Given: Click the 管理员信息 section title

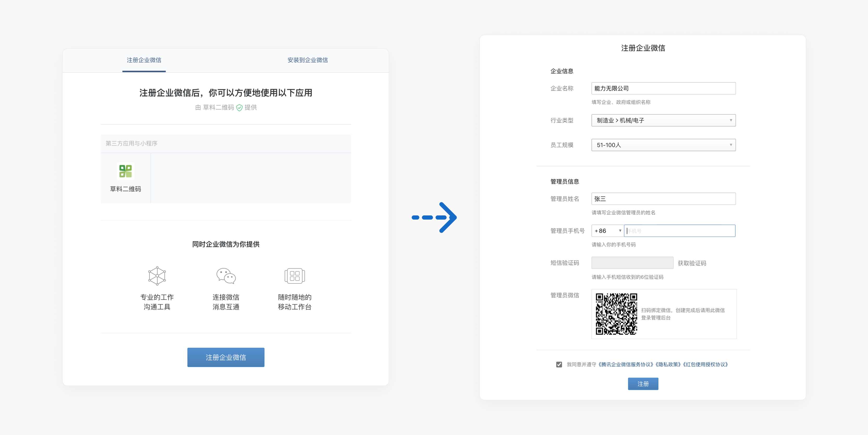Looking at the screenshot, I should tap(565, 182).
